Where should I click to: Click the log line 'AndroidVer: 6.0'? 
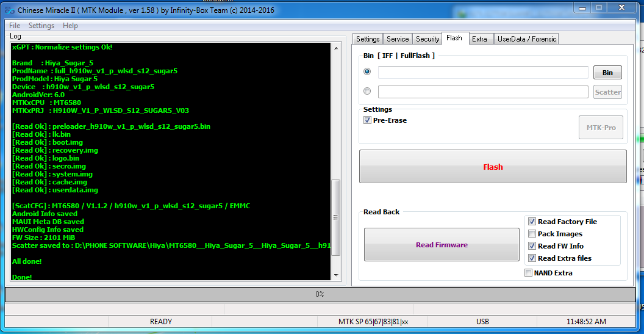[x=38, y=95]
